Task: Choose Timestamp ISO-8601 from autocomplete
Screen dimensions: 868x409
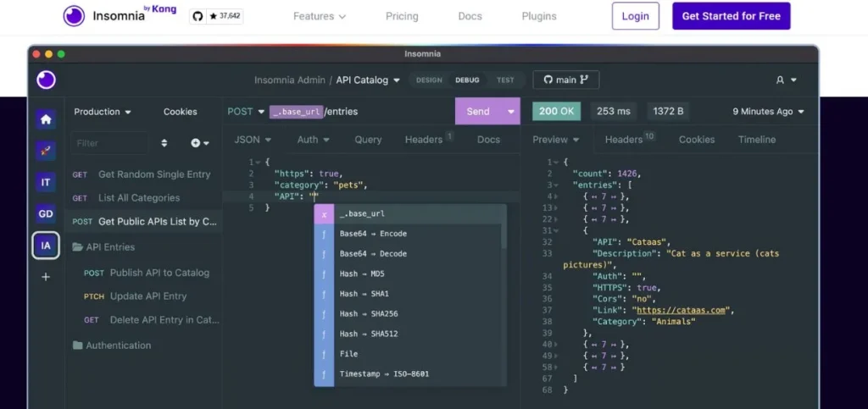Action: [408, 373]
